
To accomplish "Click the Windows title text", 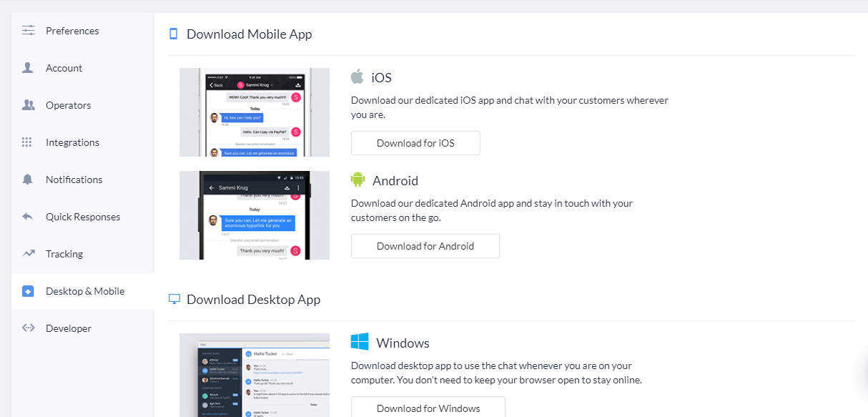I will (403, 343).
